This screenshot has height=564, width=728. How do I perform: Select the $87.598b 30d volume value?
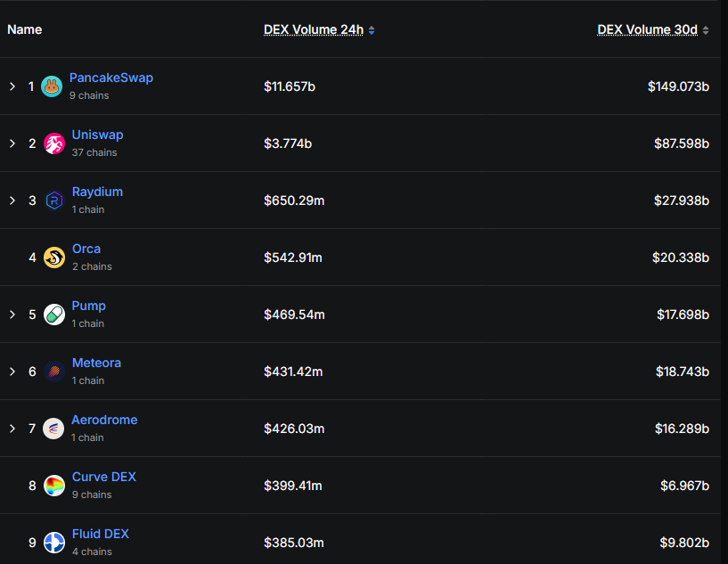click(x=682, y=143)
